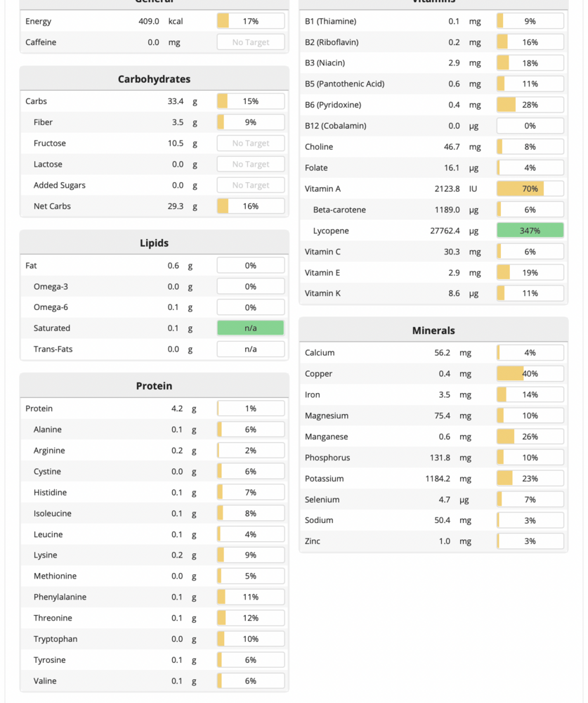
Task: Click the B12 (Cobalamin) nutrient label
Action: tap(335, 126)
